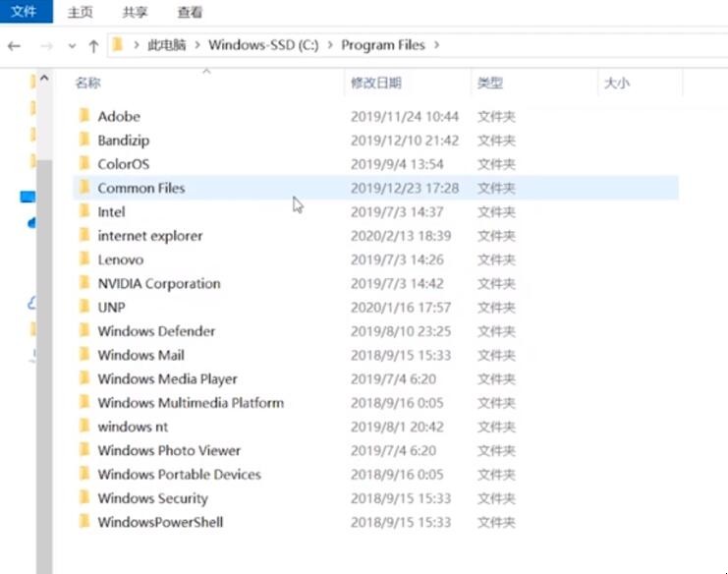Viewport: 728px width, 574px height.
Task: Expand the chevron after Program Files breadcrumb
Action: (x=436, y=45)
